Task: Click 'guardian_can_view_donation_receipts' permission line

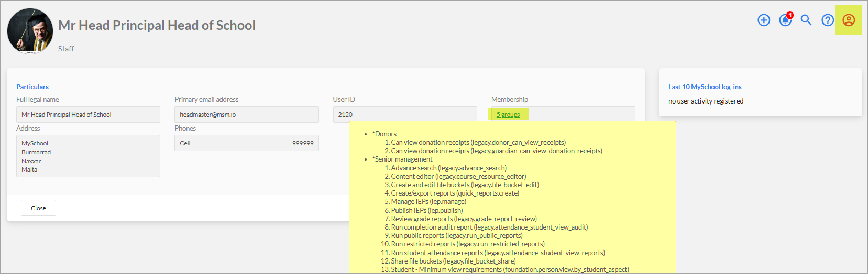Action: click(497, 151)
